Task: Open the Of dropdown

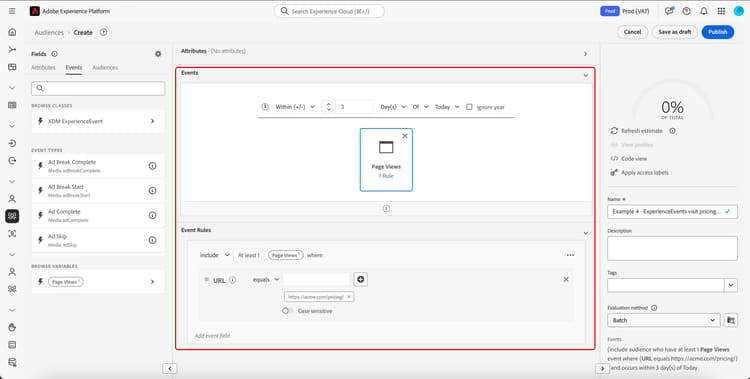Action: 420,107
